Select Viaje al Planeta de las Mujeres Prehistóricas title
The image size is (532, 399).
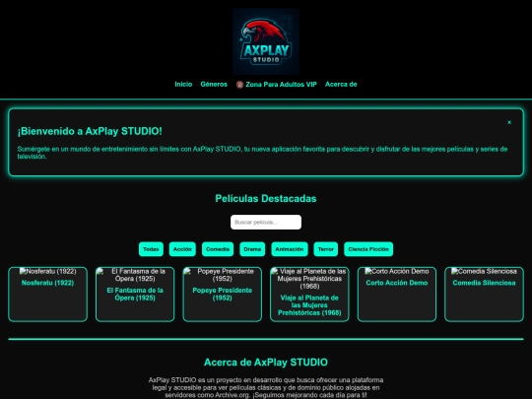[309, 305]
